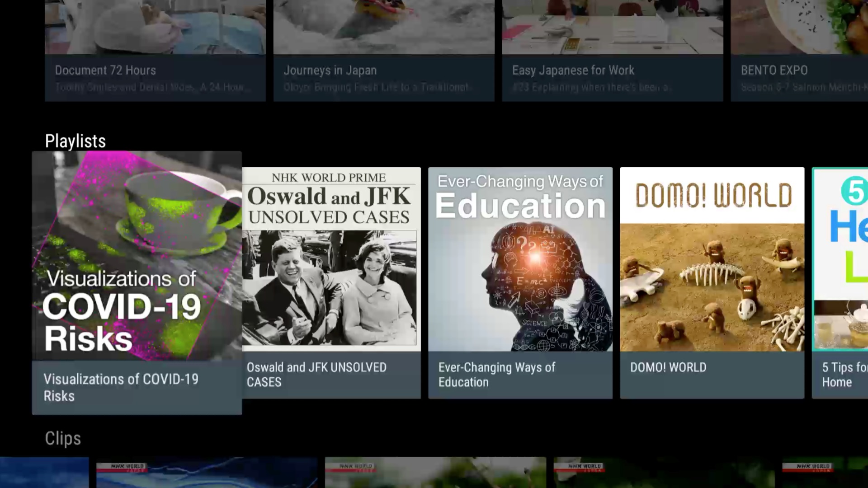Play the fourth clip in Clips row

pyautogui.click(x=664, y=473)
